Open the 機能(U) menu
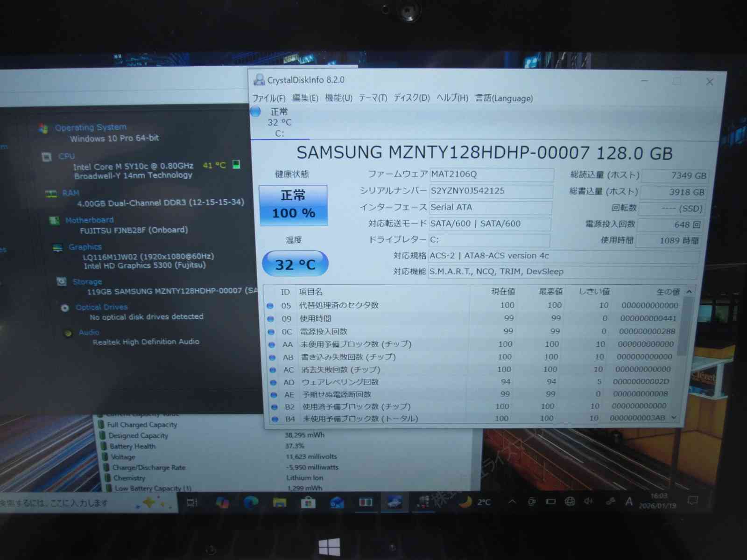Image resolution: width=747 pixels, height=560 pixels. click(x=338, y=98)
